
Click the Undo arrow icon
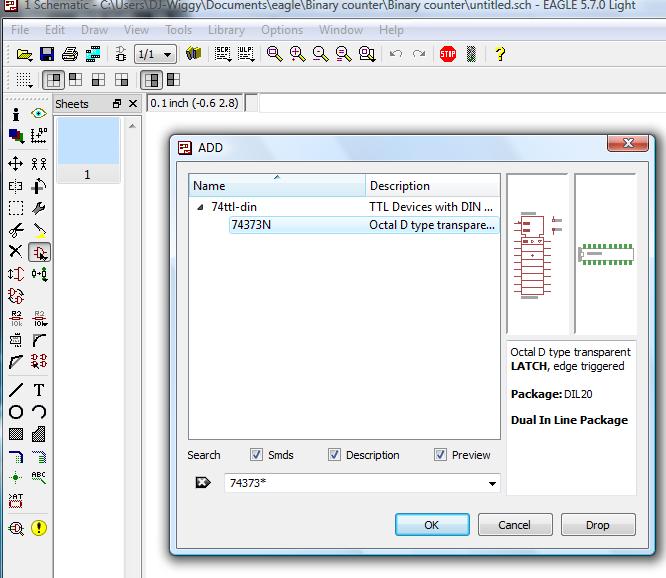click(396, 54)
